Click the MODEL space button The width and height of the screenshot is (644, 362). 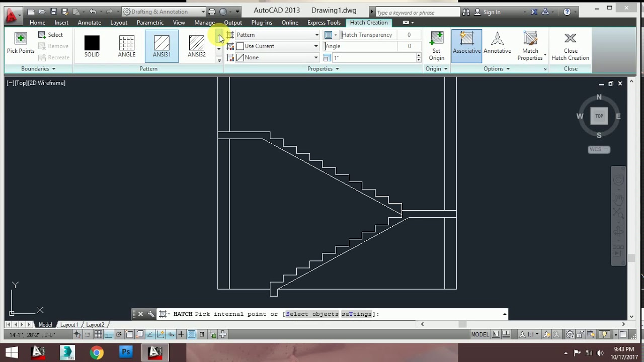click(480, 335)
